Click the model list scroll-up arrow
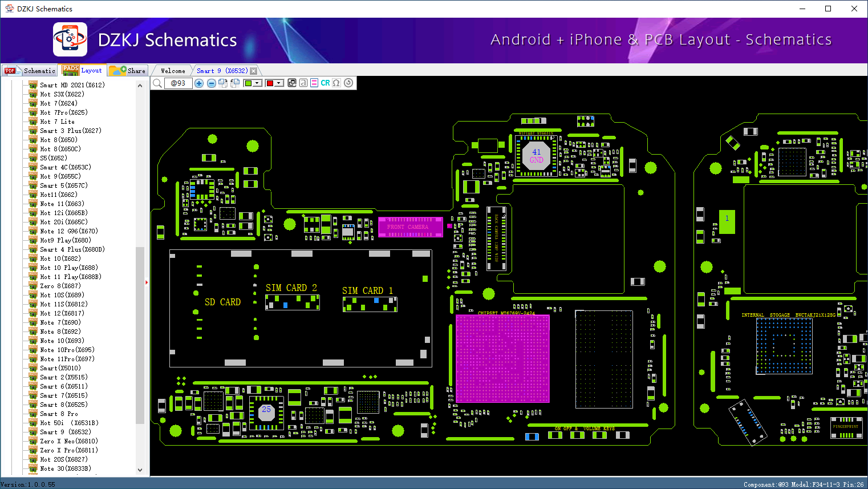Image resolution: width=868 pixels, height=489 pixels. click(x=140, y=86)
